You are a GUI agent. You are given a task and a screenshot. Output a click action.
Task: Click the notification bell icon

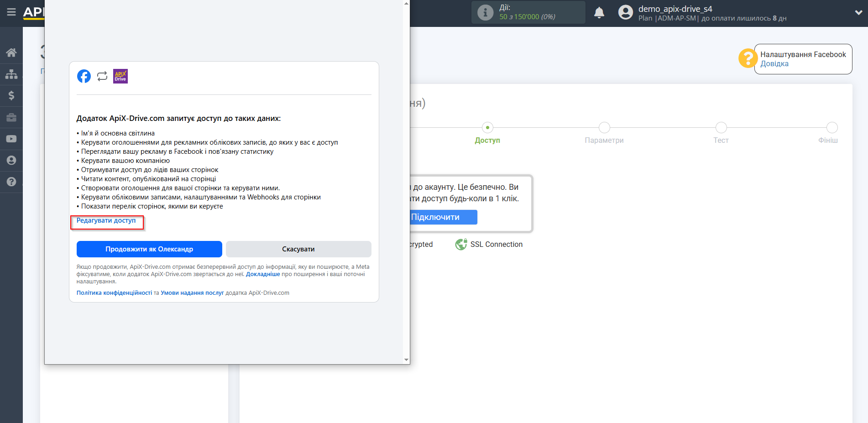click(x=599, y=12)
